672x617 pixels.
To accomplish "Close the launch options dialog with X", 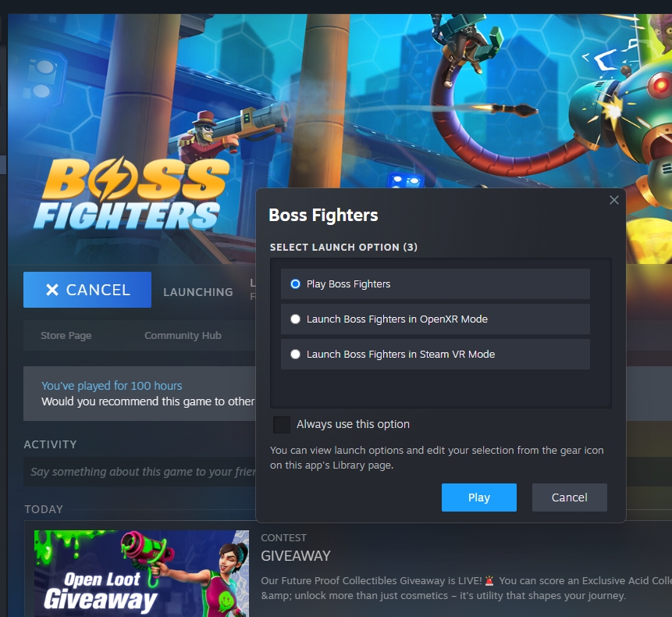I will click(x=613, y=200).
